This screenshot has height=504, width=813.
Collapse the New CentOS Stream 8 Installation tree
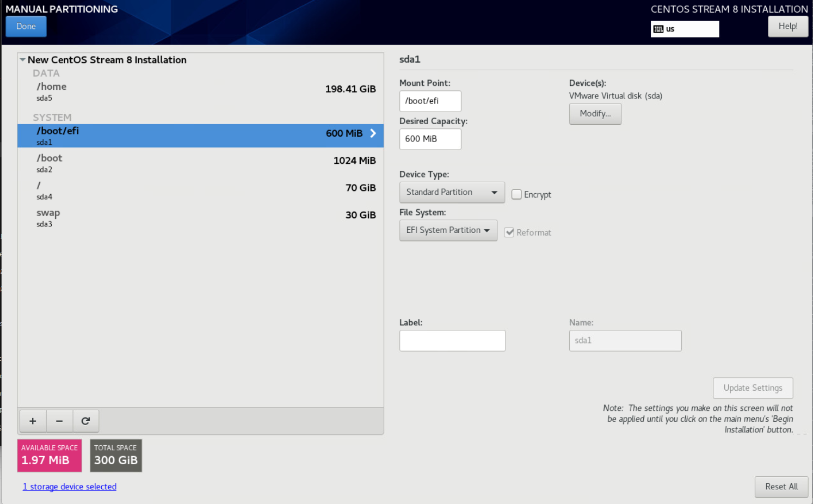tap(22, 60)
